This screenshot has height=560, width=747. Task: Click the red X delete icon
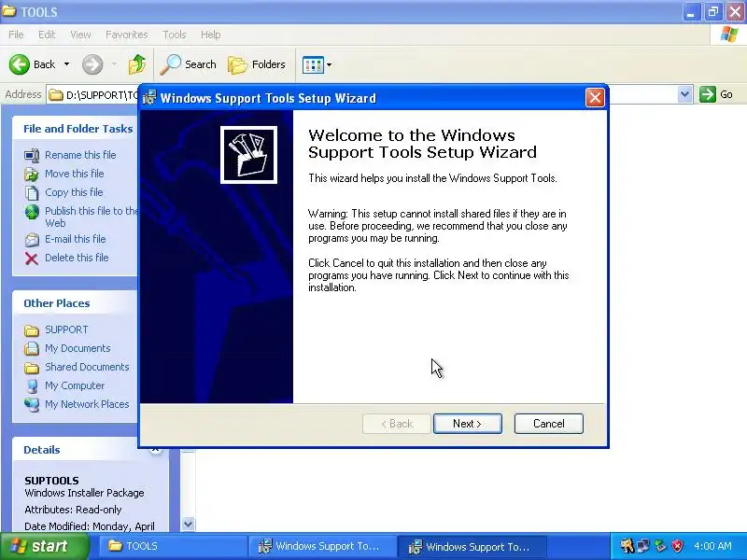pos(32,259)
